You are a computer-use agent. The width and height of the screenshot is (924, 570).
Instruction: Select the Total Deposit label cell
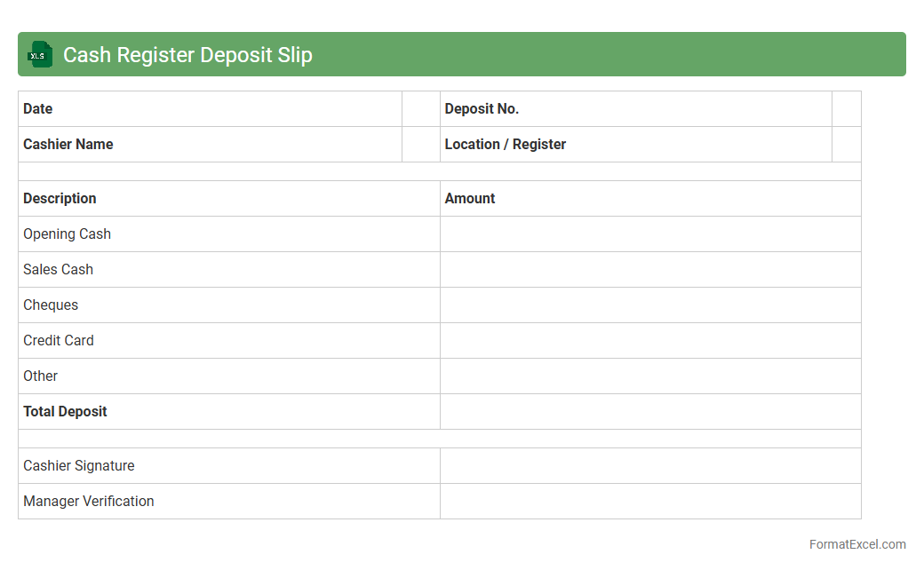[65, 412]
